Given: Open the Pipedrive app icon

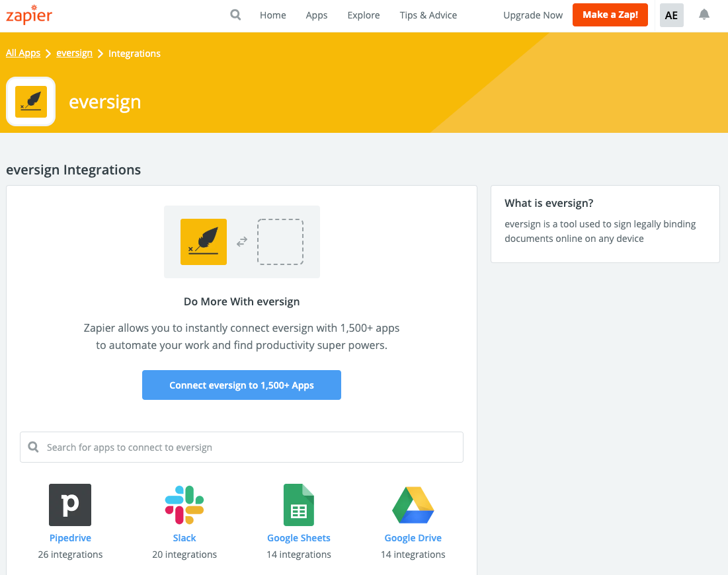Looking at the screenshot, I should 70,505.
